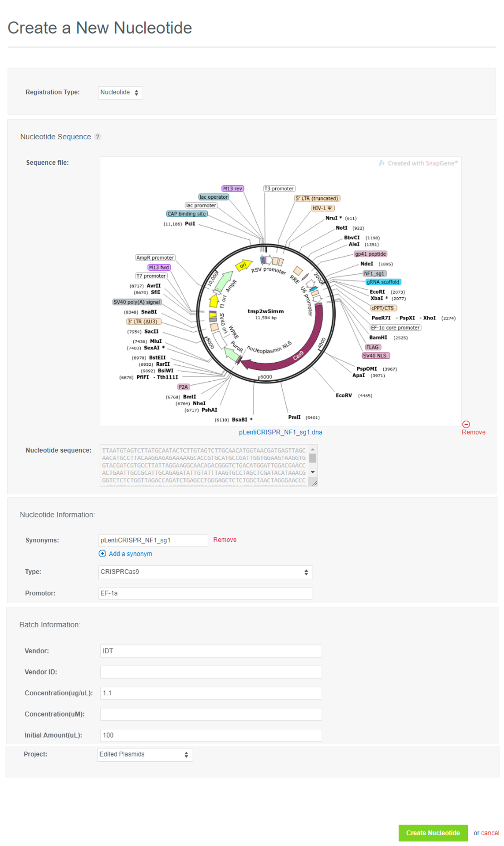This screenshot has height=846, width=504.
Task: Click the sequence textarea scroll-down arrow
Action: click(x=313, y=472)
